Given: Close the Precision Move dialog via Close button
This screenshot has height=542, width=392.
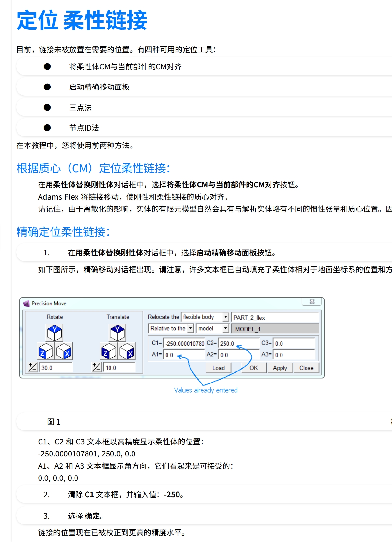Looking at the screenshot, I should [306, 368].
